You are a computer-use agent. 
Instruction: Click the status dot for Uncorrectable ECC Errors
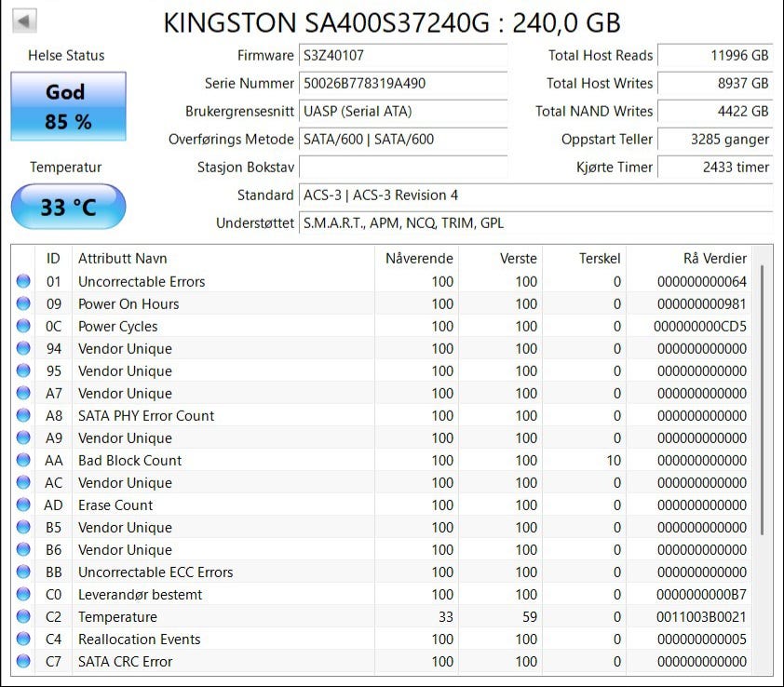[23, 572]
